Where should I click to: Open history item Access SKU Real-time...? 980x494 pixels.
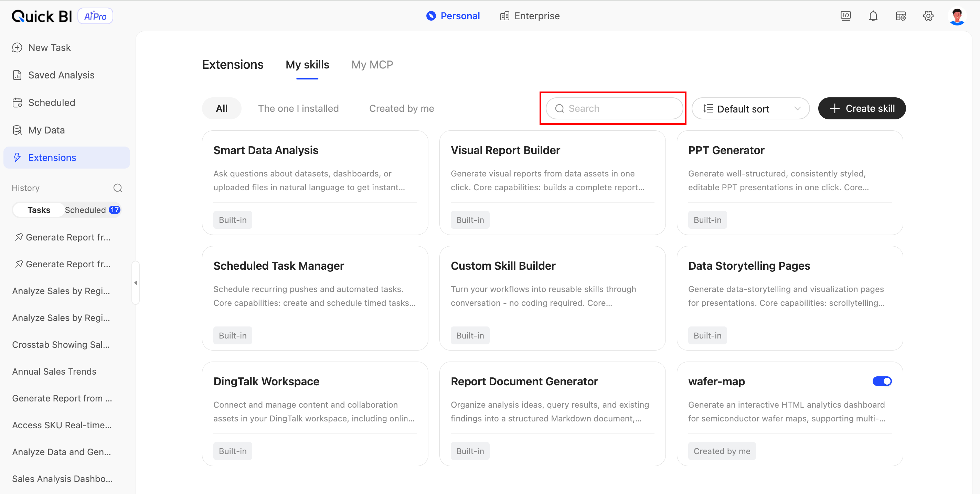pos(62,425)
